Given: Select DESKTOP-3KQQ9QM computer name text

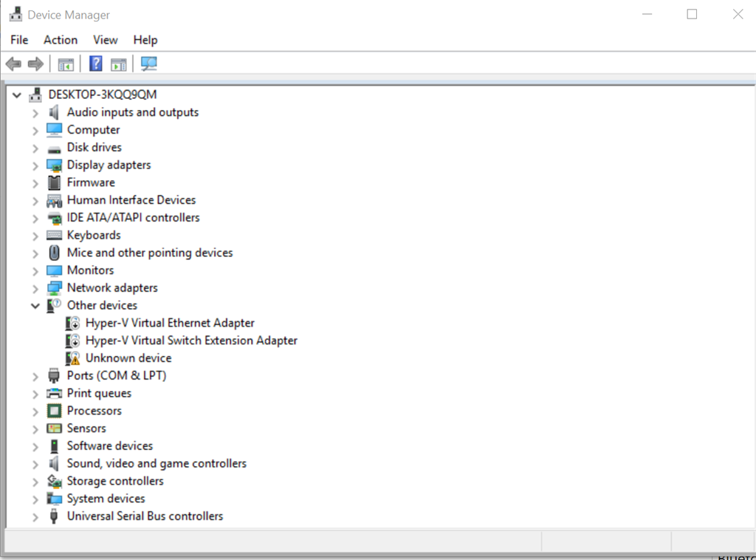Looking at the screenshot, I should (x=102, y=95).
